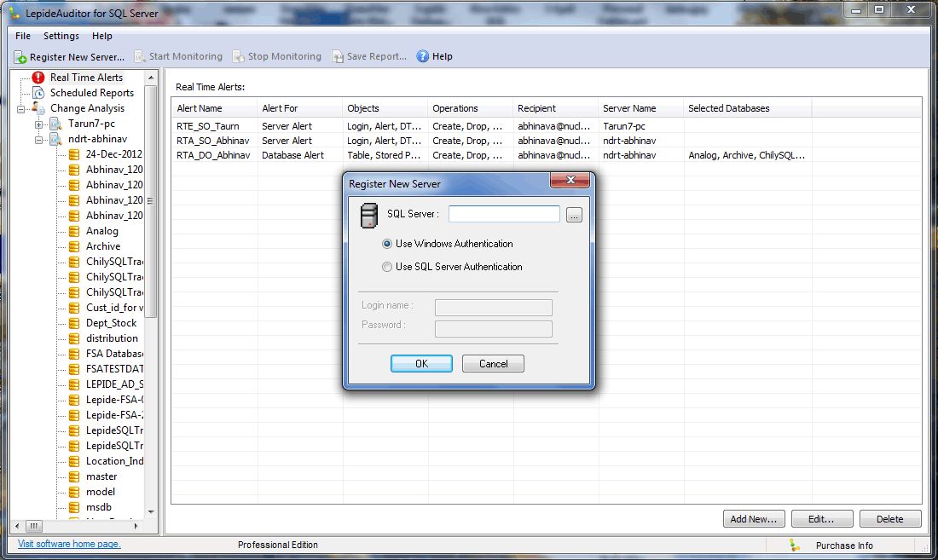The image size is (938, 560).
Task: Expand the Tarun7-pc tree node
Action: 39,124
